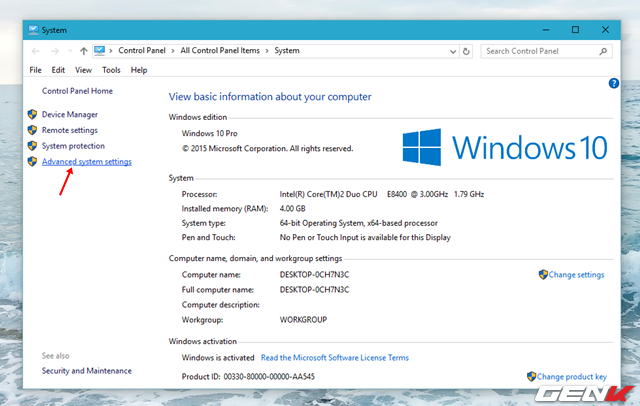Select All Control Panel Items breadcrumb
The width and height of the screenshot is (640, 406).
(x=223, y=50)
